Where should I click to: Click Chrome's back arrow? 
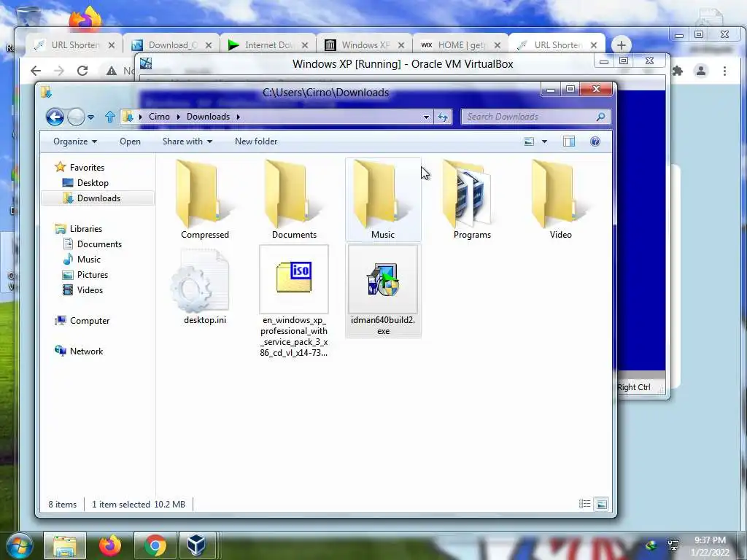tap(36, 71)
